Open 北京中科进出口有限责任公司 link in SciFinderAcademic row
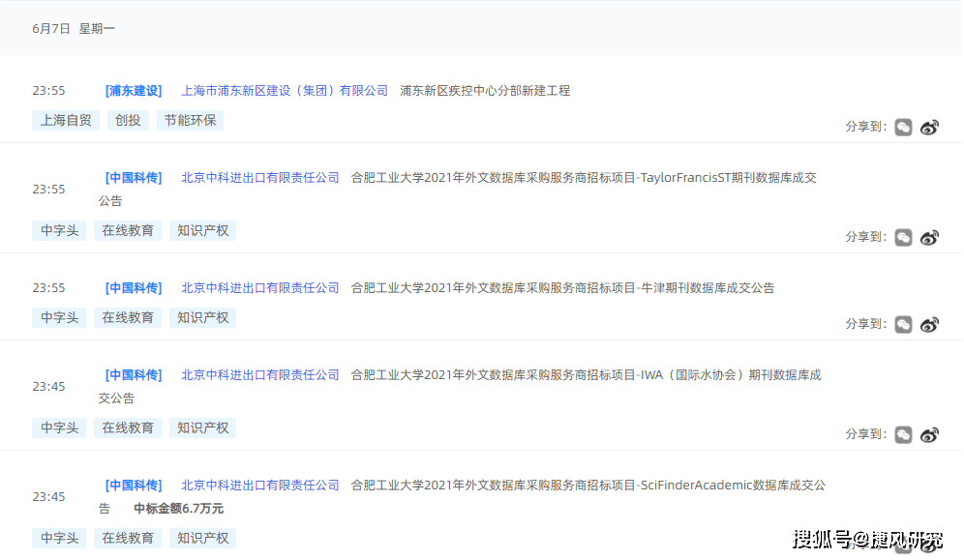 point(260,486)
